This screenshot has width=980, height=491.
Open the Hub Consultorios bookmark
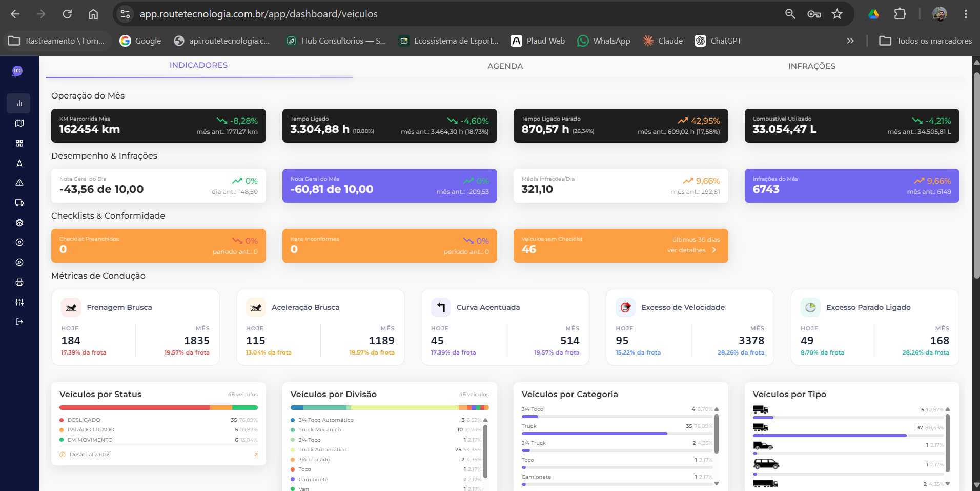point(336,41)
